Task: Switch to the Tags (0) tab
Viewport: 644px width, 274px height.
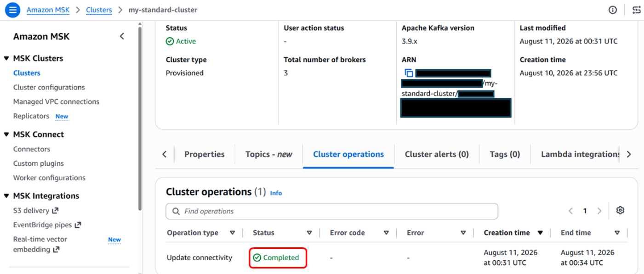Action: coord(505,154)
